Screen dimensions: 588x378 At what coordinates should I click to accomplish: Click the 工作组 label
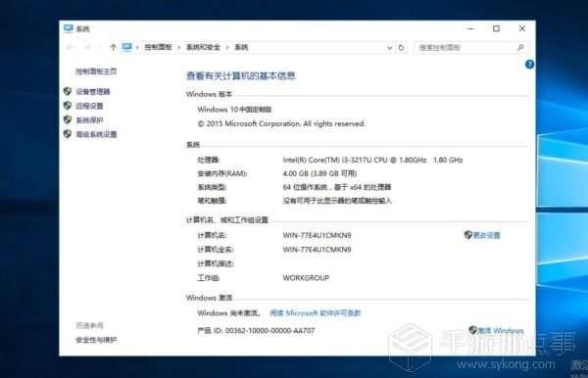[x=209, y=278]
